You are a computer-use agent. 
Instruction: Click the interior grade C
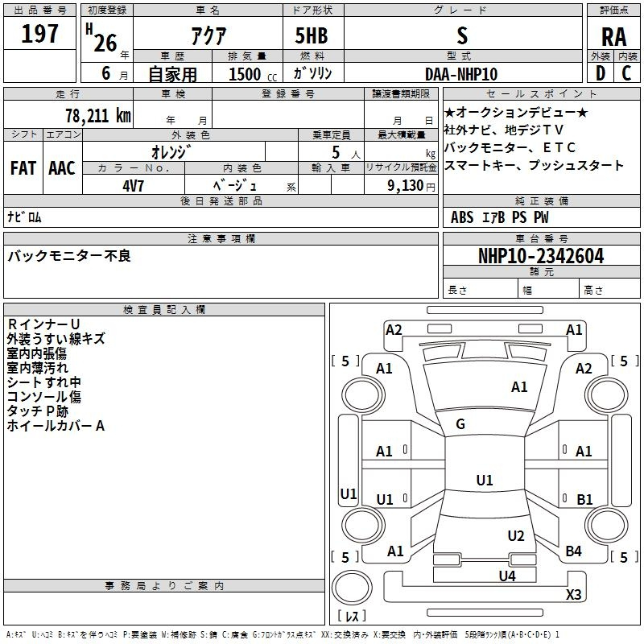626,73
